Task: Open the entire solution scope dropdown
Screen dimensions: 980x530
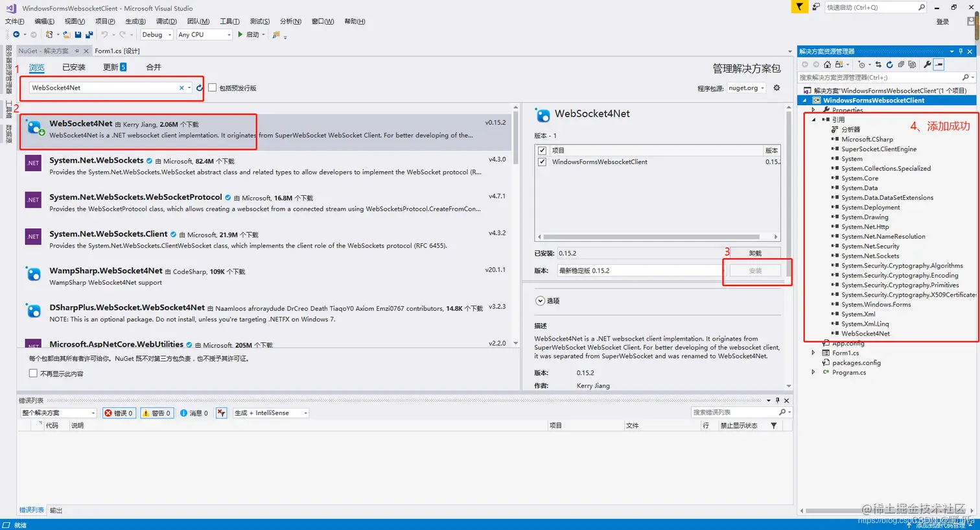Action: coord(58,413)
